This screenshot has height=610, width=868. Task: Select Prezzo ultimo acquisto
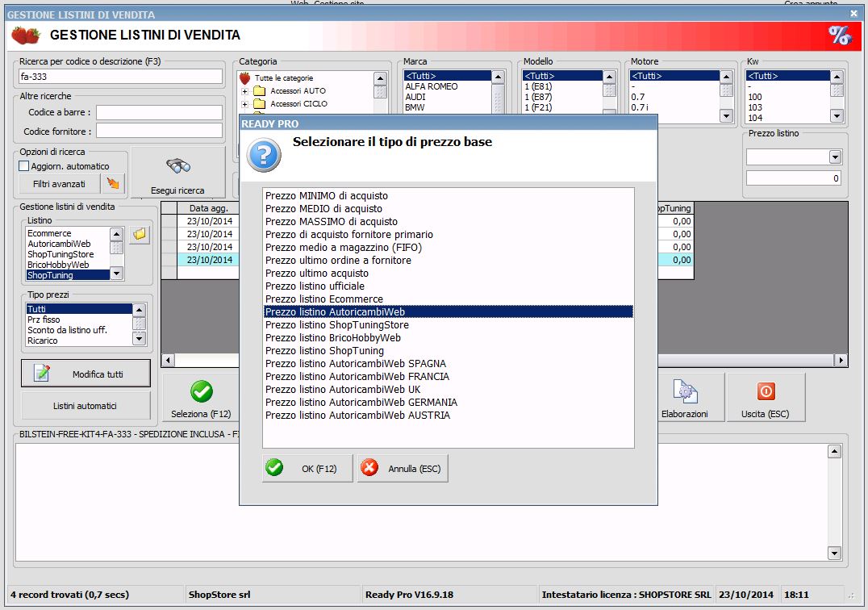pyautogui.click(x=448, y=274)
